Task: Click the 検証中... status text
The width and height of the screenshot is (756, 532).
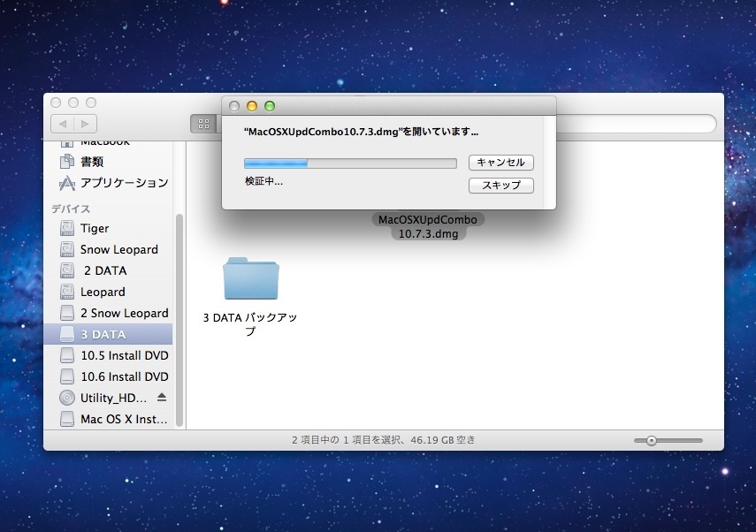Action: [x=263, y=181]
